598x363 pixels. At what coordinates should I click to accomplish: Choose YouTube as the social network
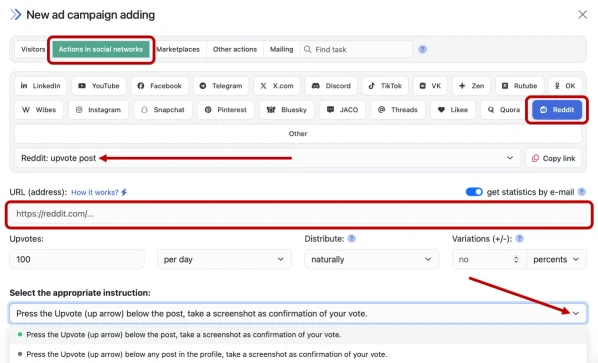[99, 86]
